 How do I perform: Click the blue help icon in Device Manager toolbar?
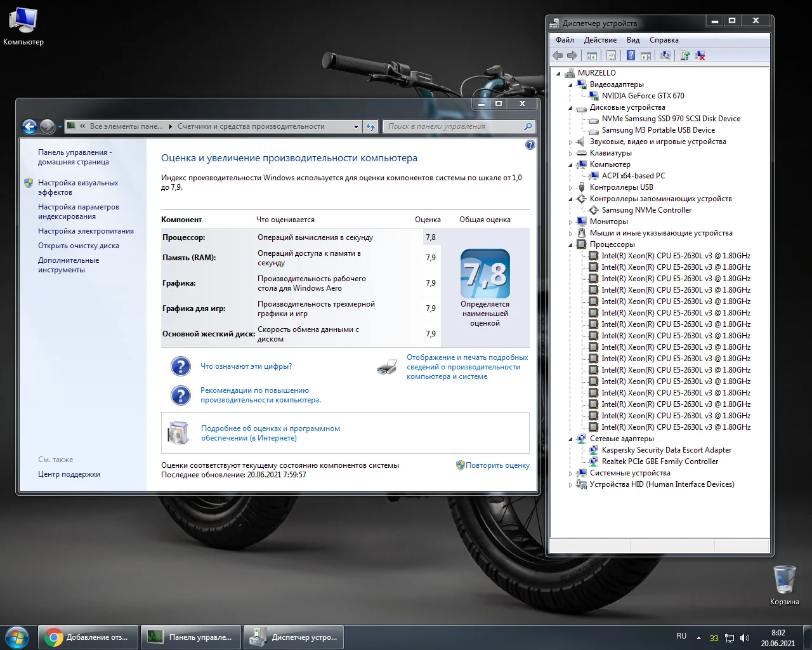pyautogui.click(x=631, y=56)
